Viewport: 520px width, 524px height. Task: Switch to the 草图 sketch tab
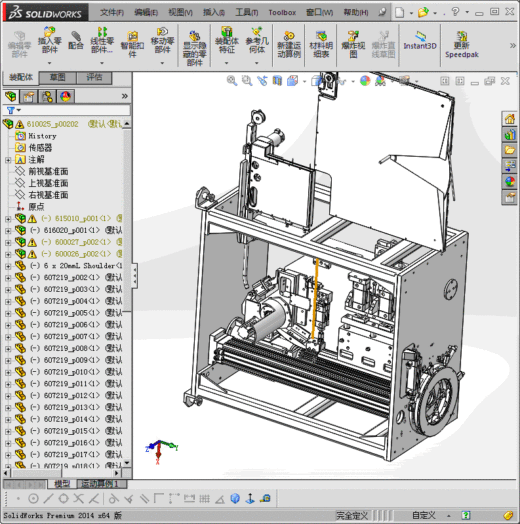(x=57, y=78)
